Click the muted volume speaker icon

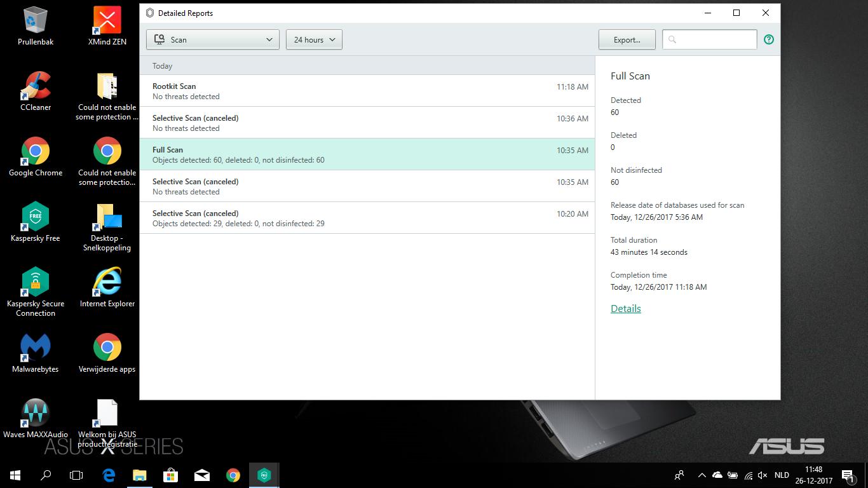point(763,475)
